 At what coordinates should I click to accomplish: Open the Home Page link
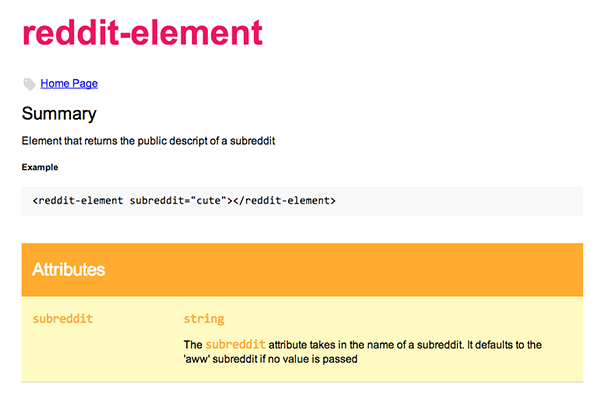(x=69, y=83)
